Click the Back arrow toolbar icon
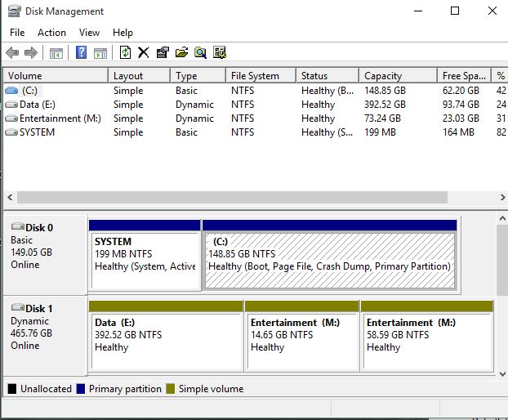Screen dimensions: 508x420 (12, 52)
